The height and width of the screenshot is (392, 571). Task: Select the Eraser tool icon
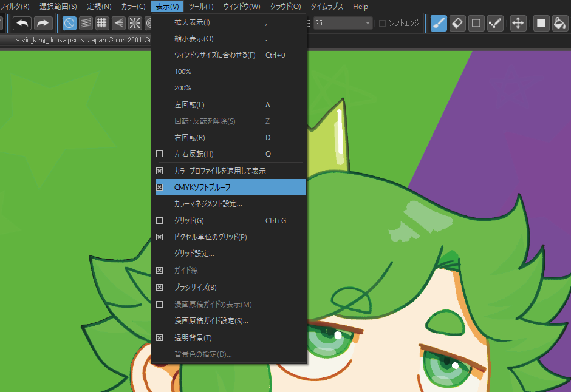[x=458, y=23]
